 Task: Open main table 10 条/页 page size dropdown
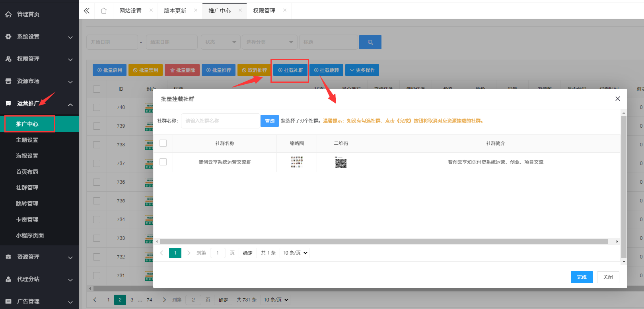point(276,300)
